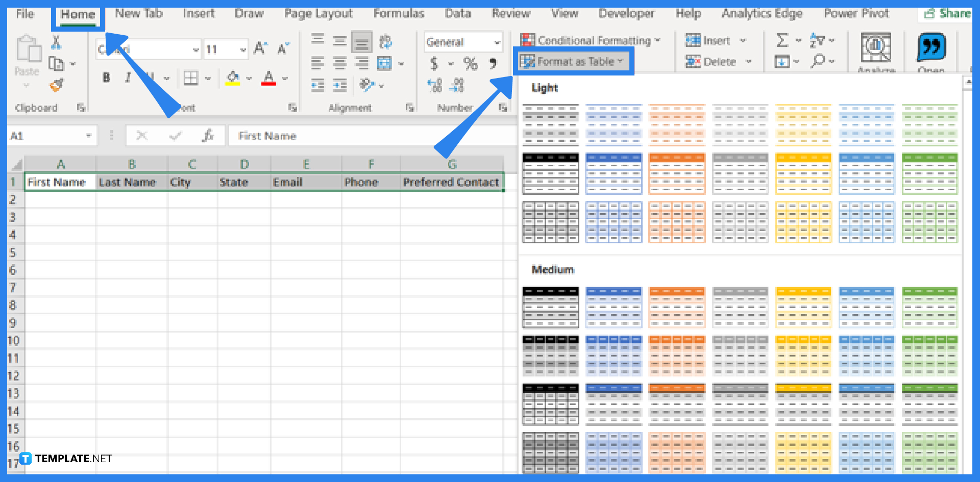
Task: Apply the Percent Style number format
Action: coord(470,63)
